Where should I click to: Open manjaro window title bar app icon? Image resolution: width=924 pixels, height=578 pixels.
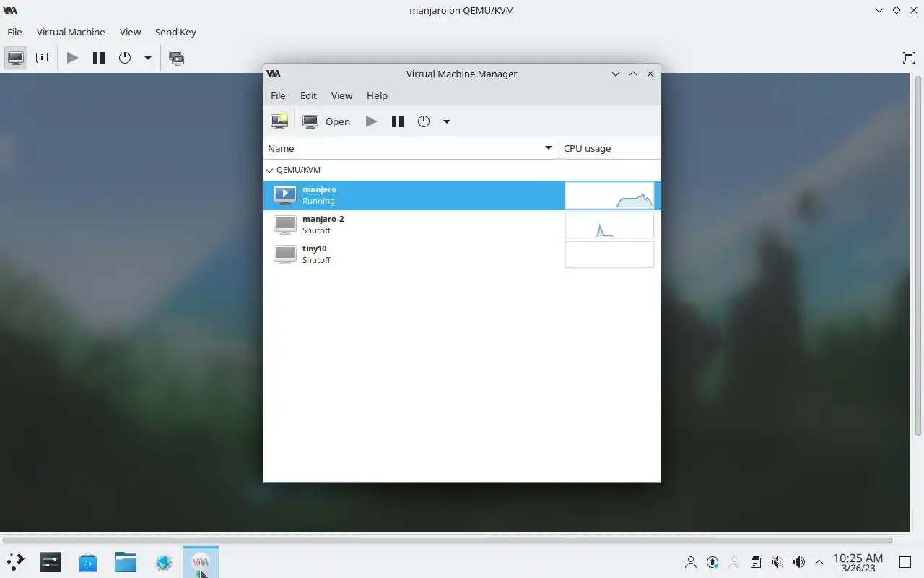coord(10,10)
